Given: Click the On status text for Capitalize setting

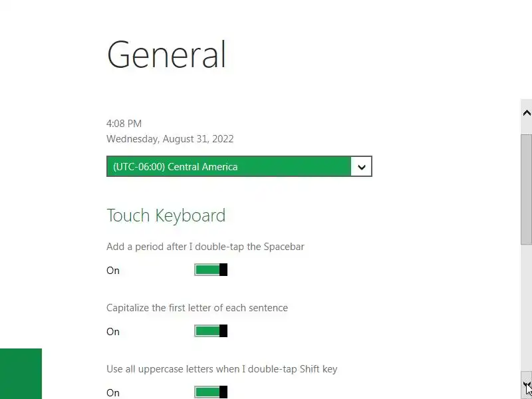Looking at the screenshot, I should pyautogui.click(x=113, y=332).
